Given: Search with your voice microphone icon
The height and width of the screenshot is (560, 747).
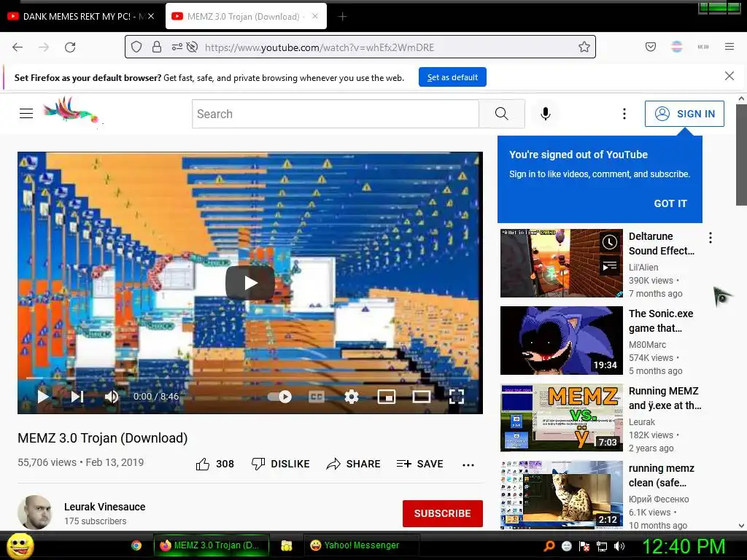Looking at the screenshot, I should pyautogui.click(x=546, y=114).
